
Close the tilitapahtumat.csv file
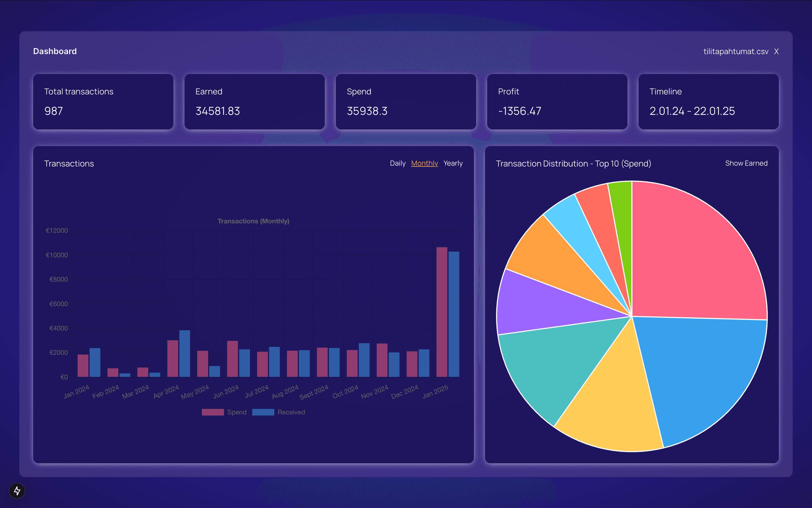[776, 52]
